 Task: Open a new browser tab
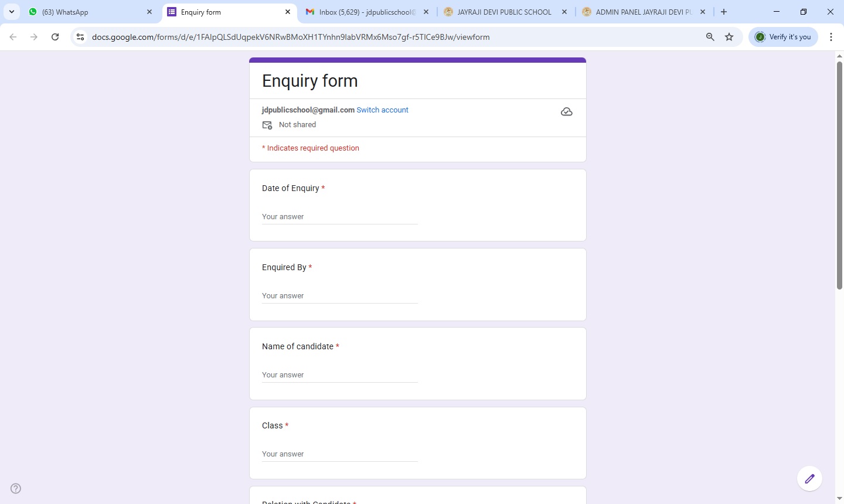[x=724, y=12]
